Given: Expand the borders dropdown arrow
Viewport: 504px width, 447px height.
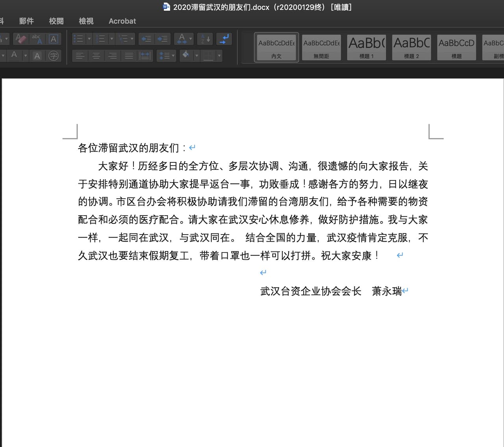Looking at the screenshot, I should click(x=219, y=56).
